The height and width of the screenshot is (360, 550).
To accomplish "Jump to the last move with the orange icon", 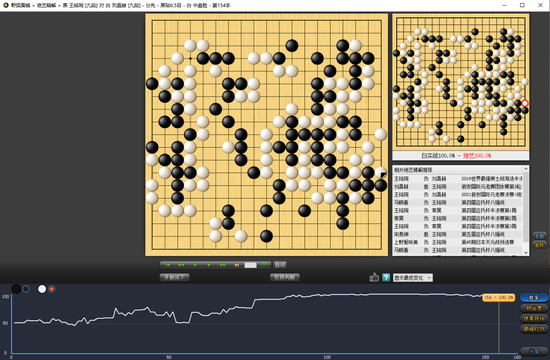I will point(237,265).
